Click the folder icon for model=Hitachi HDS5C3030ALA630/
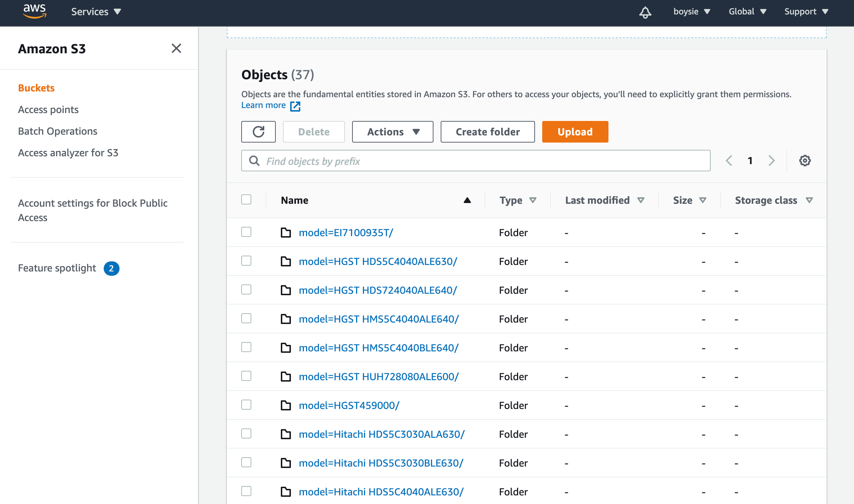The height and width of the screenshot is (504, 854). [286, 434]
